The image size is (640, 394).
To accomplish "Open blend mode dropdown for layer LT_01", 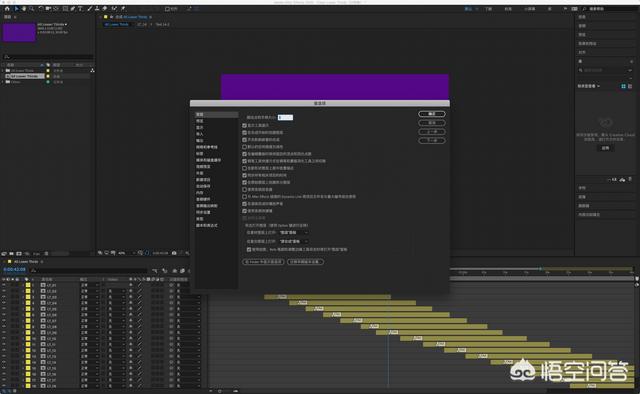I will (x=90, y=285).
